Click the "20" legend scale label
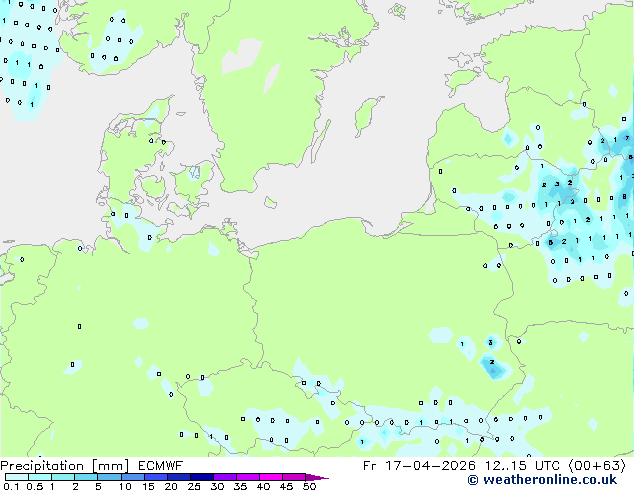Screen dimensions: 634x490 [171, 486]
